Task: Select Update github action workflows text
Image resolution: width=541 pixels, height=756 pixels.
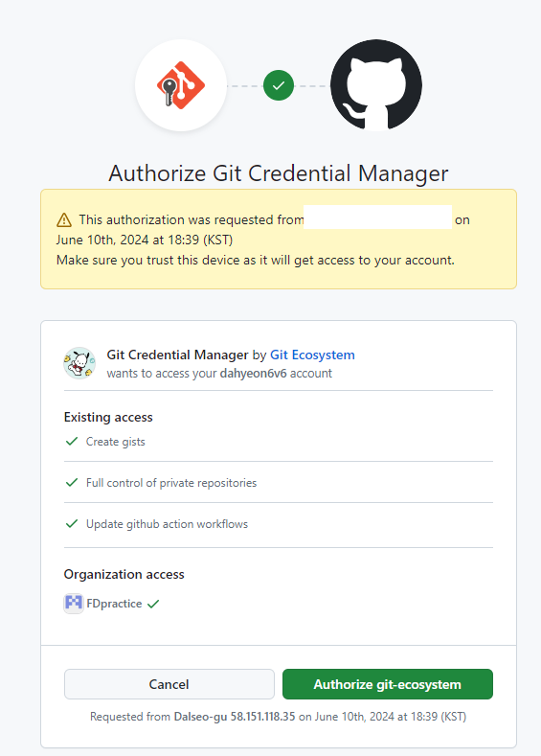Action: coord(168,524)
